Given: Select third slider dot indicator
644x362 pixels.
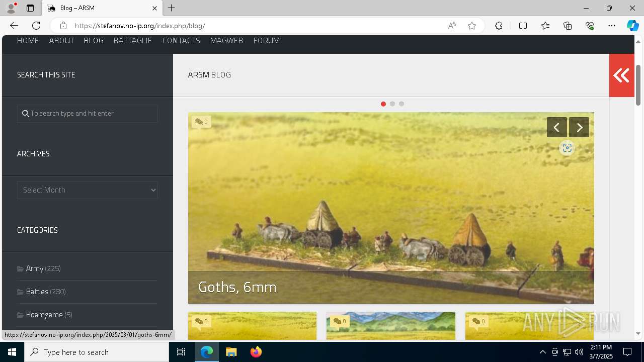Looking at the screenshot, I should tap(401, 104).
